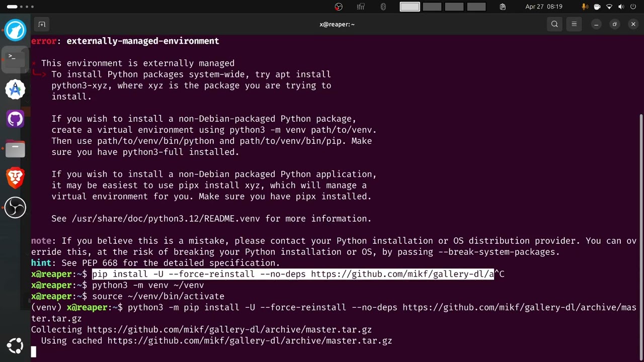Launch Brave browser from the dock
This screenshot has height=362, width=644.
point(15,178)
